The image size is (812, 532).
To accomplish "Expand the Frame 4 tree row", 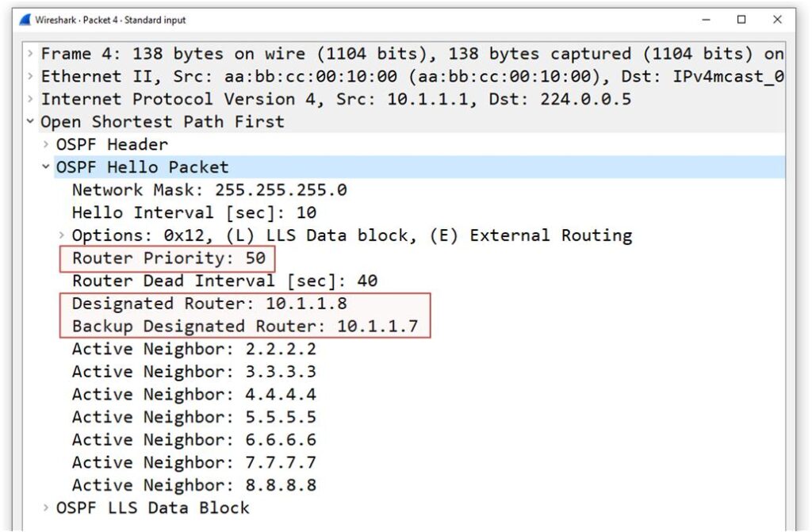I will pos(29,54).
